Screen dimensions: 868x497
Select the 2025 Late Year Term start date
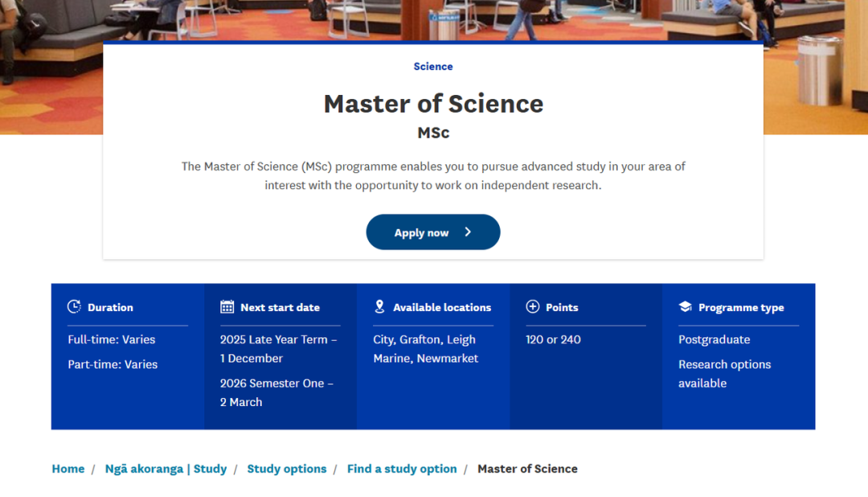tap(278, 349)
